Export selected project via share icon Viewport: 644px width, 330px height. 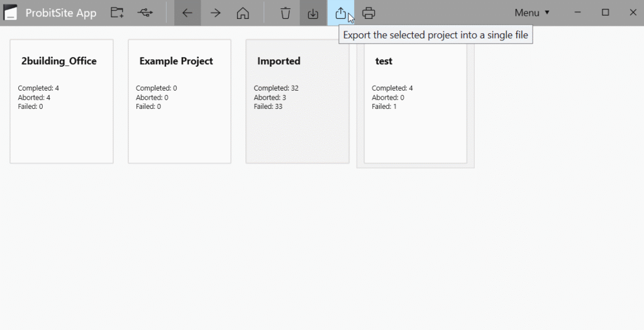(x=340, y=13)
